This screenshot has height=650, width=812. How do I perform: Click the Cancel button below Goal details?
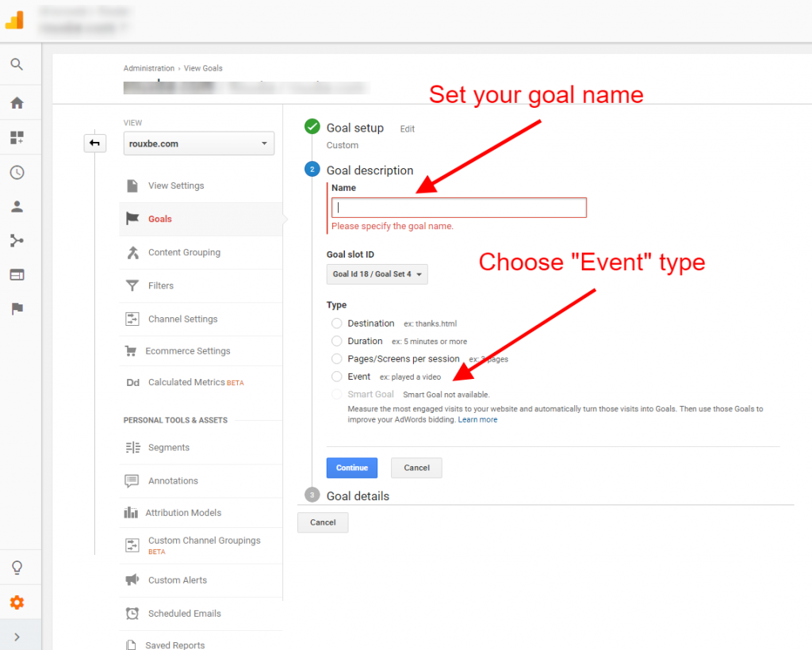coord(323,522)
